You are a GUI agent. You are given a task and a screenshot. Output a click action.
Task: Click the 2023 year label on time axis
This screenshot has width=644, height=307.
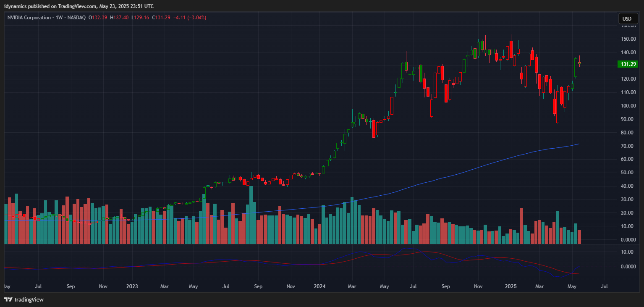[132, 286]
